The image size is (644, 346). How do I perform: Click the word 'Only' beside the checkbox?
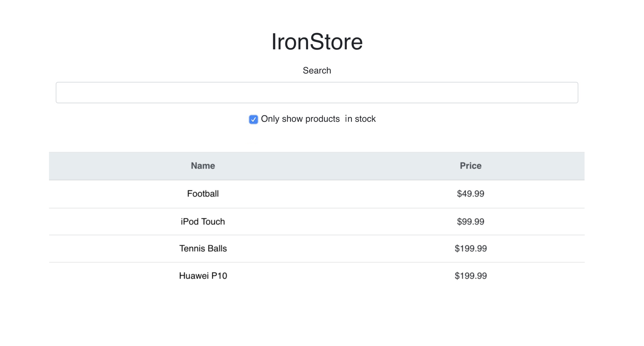pyautogui.click(x=270, y=119)
